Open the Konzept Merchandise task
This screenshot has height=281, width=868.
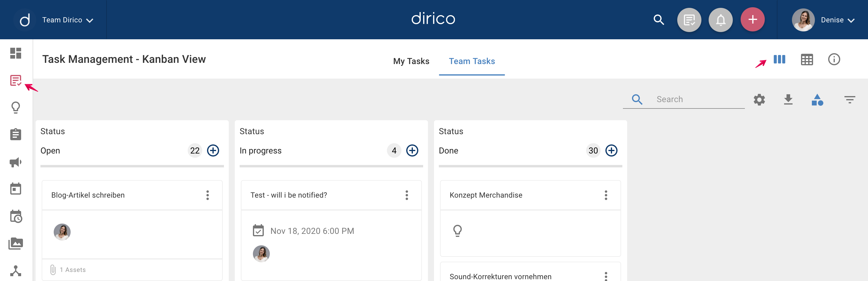pyautogui.click(x=486, y=195)
